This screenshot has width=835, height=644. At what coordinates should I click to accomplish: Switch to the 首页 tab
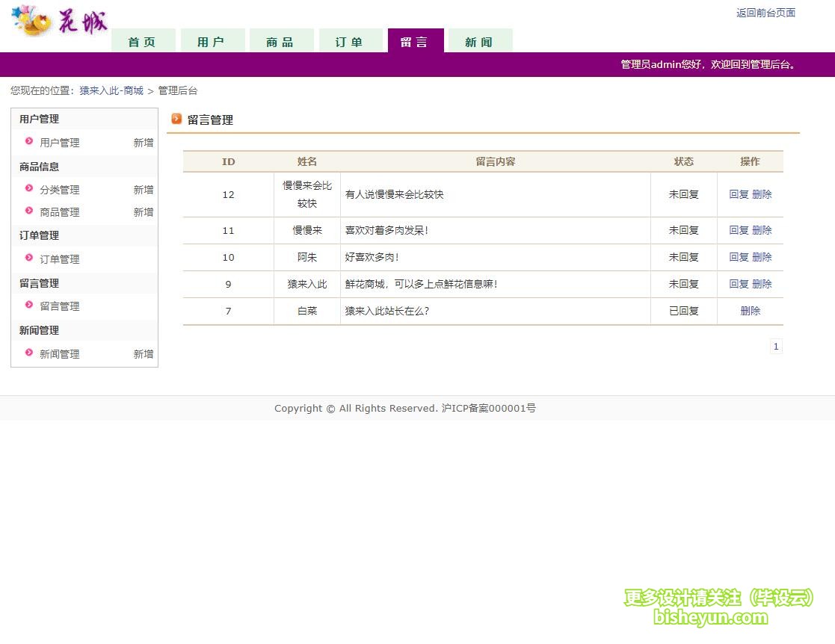click(143, 41)
